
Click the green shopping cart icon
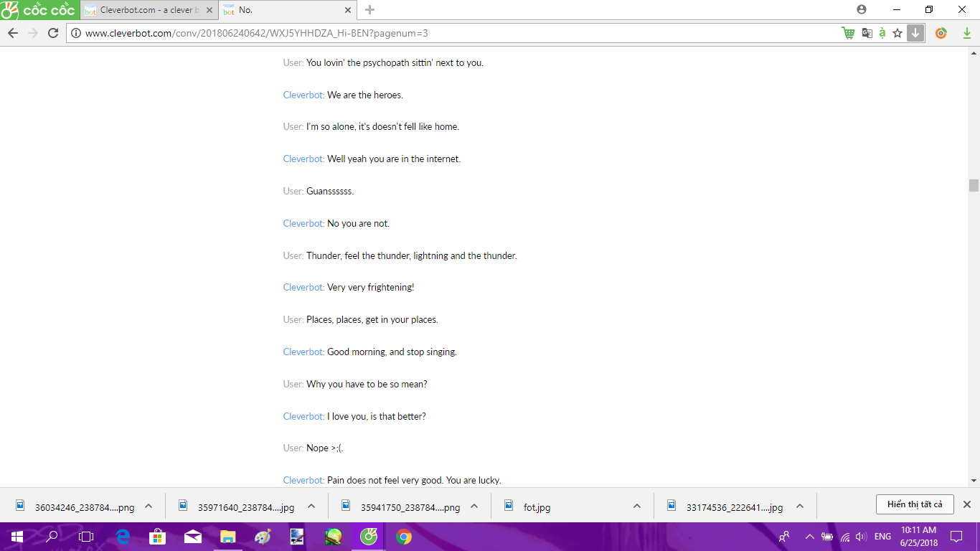coord(848,33)
